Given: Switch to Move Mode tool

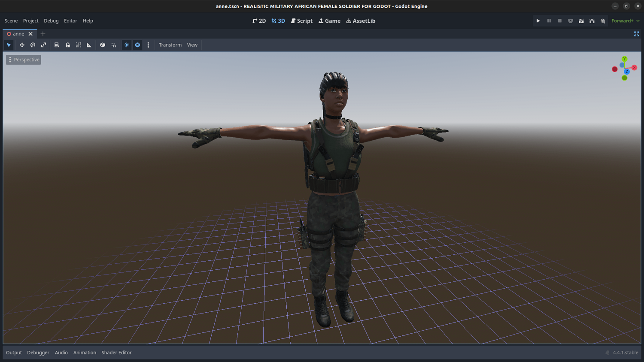Looking at the screenshot, I should (x=22, y=45).
